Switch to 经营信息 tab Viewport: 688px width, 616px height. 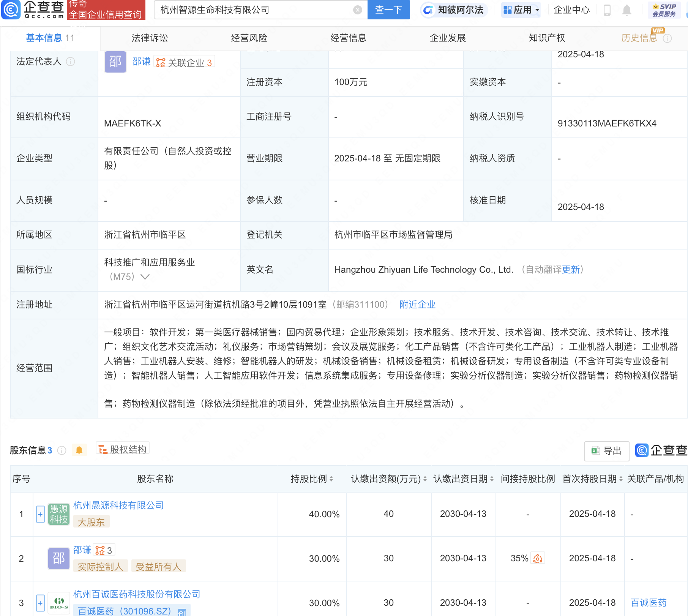(349, 38)
